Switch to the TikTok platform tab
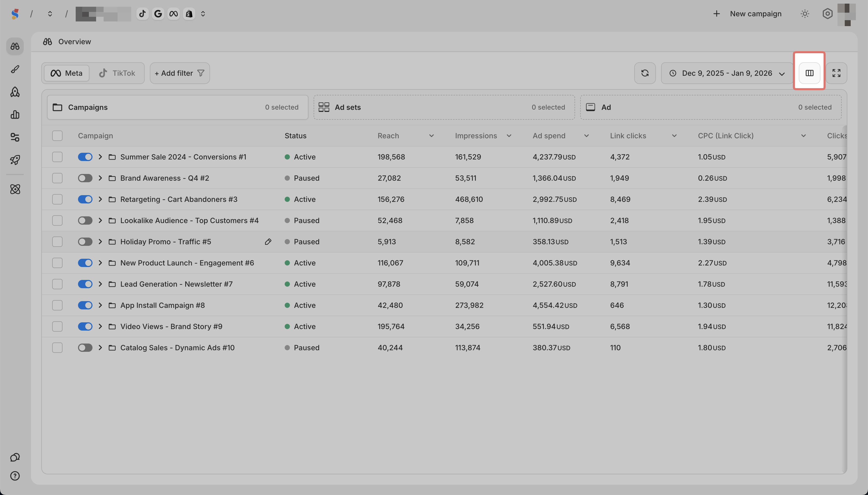Screen dimensions: 868x495 click(x=117, y=73)
